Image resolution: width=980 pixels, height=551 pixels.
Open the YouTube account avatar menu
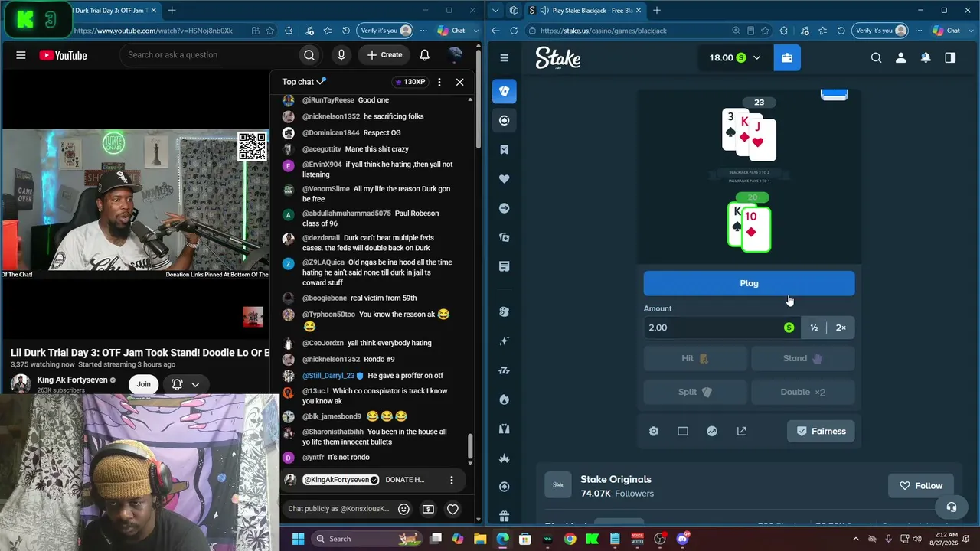coord(456,55)
